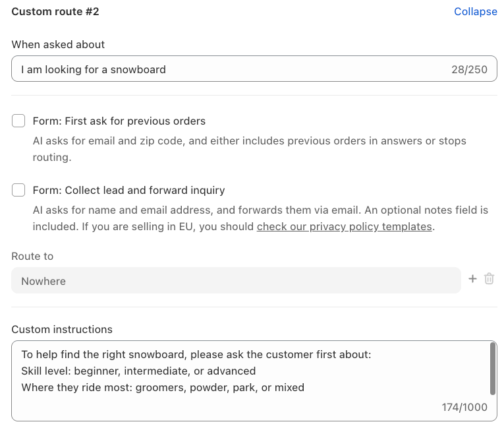Click the 'Form: First ask for previous orders' label
504x430 pixels.
pyautogui.click(x=119, y=121)
